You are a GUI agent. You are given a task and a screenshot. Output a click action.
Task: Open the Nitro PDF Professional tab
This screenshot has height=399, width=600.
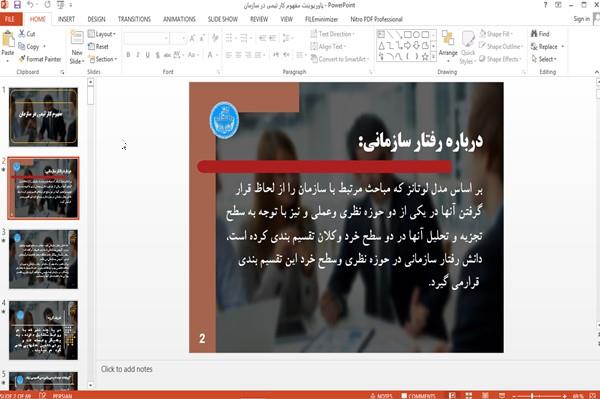coord(377,19)
